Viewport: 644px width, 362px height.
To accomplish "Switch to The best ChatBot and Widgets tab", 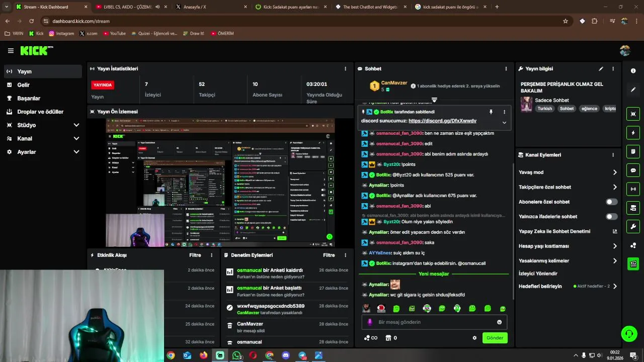I will tap(370, 7).
